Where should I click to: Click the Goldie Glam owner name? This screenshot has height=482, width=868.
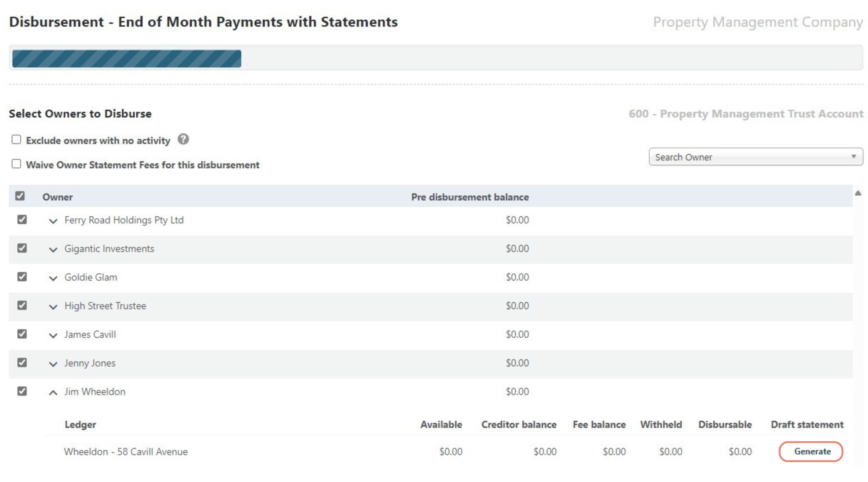tap(91, 277)
